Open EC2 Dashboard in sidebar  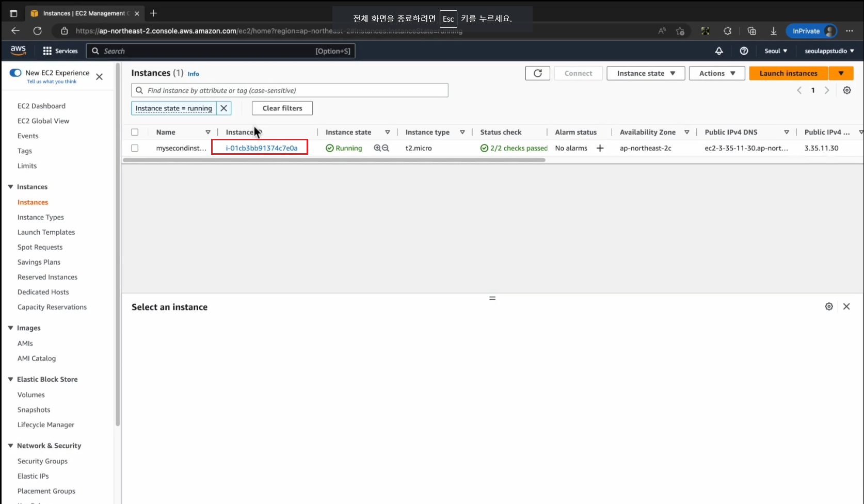click(x=41, y=106)
